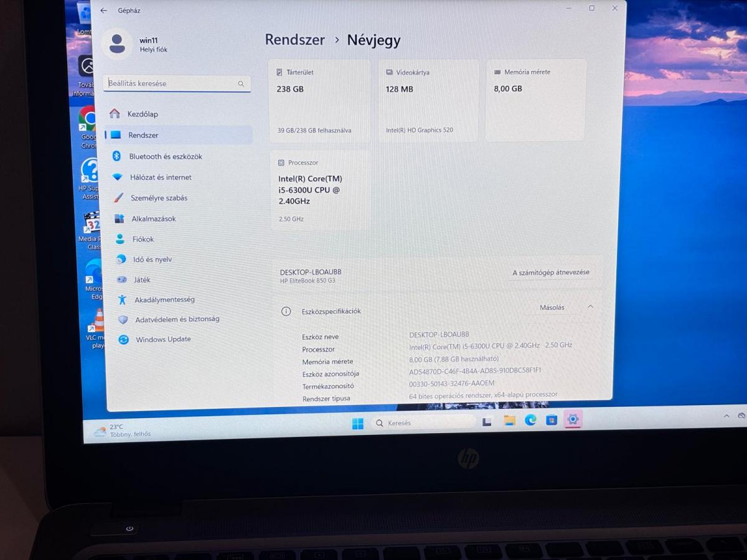Collapse the Eszközspecifikációk section chevron

pos(590,307)
